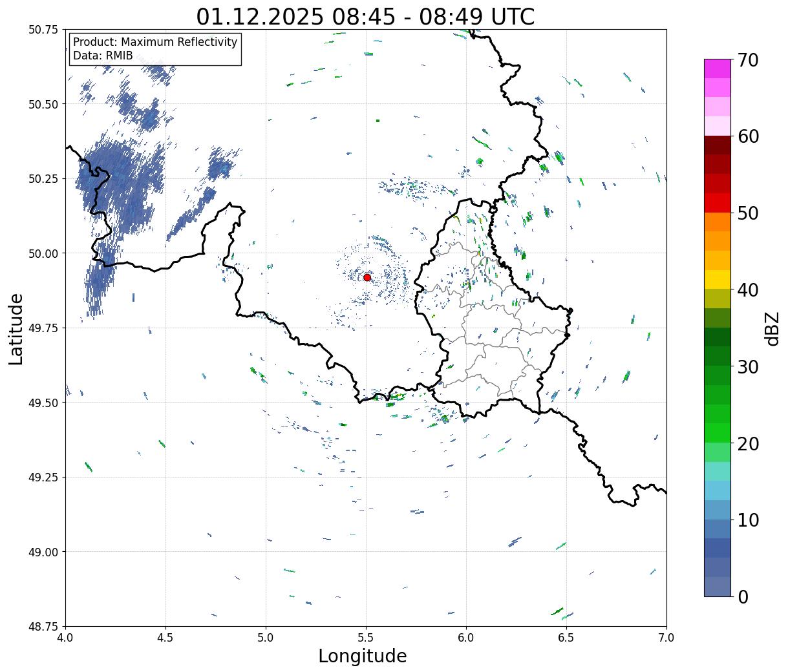
Task: Click the longitude tick label 7.0
Action: (x=666, y=638)
